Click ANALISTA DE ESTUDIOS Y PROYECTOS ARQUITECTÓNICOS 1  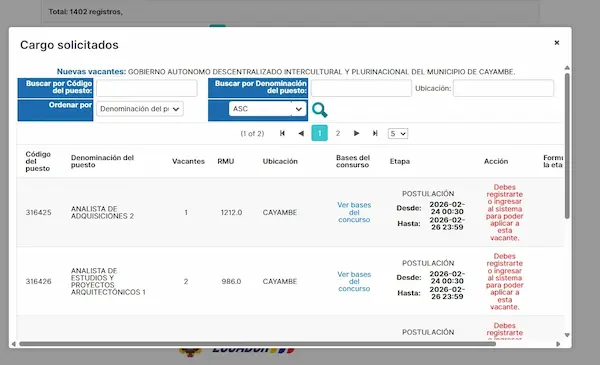click(108, 281)
